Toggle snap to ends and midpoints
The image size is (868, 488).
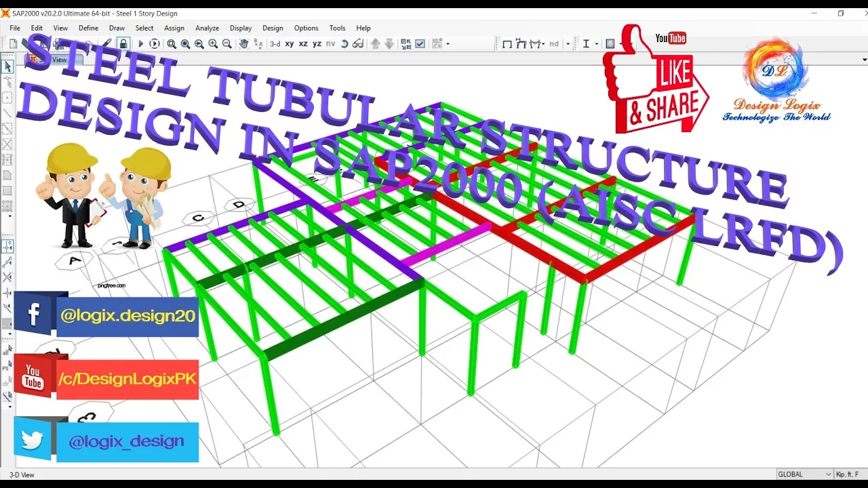tap(7, 262)
